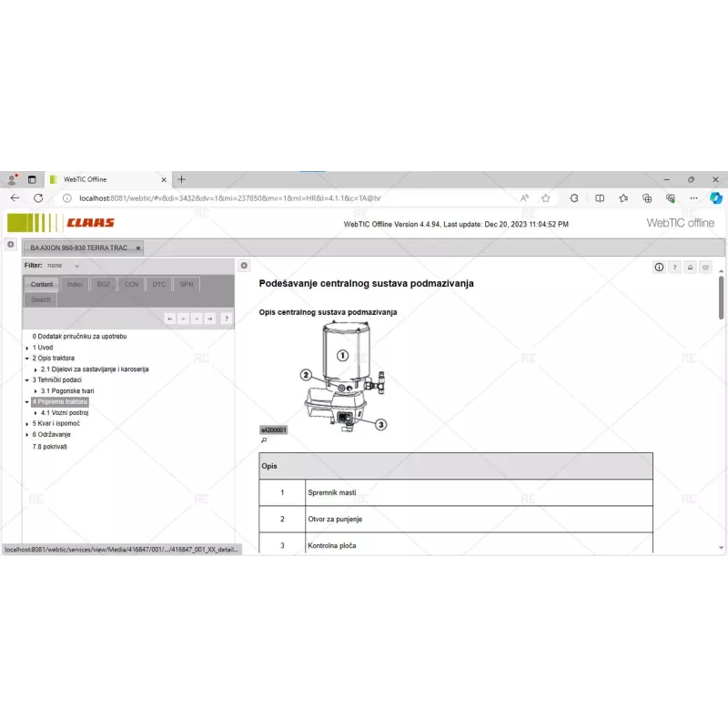Switch to the Index tab
Image resolution: width=728 pixels, height=728 pixels.
(76, 284)
